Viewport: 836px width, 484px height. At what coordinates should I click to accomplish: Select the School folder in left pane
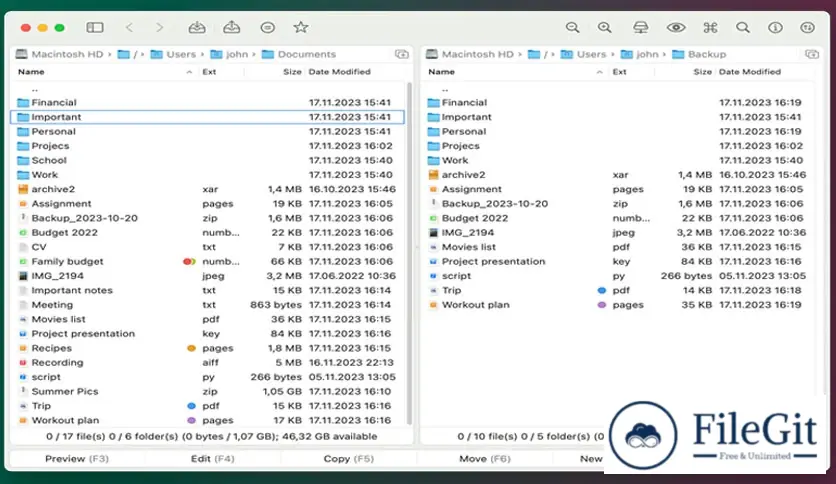pos(208,160)
